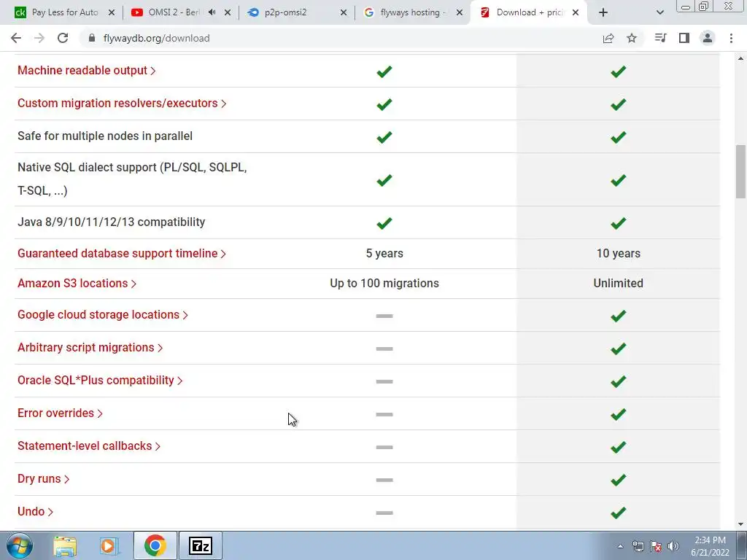Bookmark this page with star icon

(632, 38)
